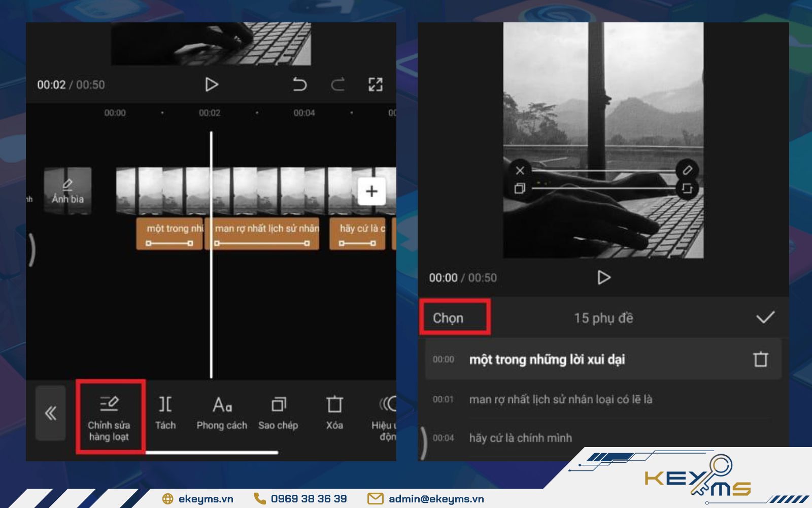This screenshot has height=508, width=812.
Task: Select subtitle 'hãy cứ là chính mình'
Action: coord(520,438)
